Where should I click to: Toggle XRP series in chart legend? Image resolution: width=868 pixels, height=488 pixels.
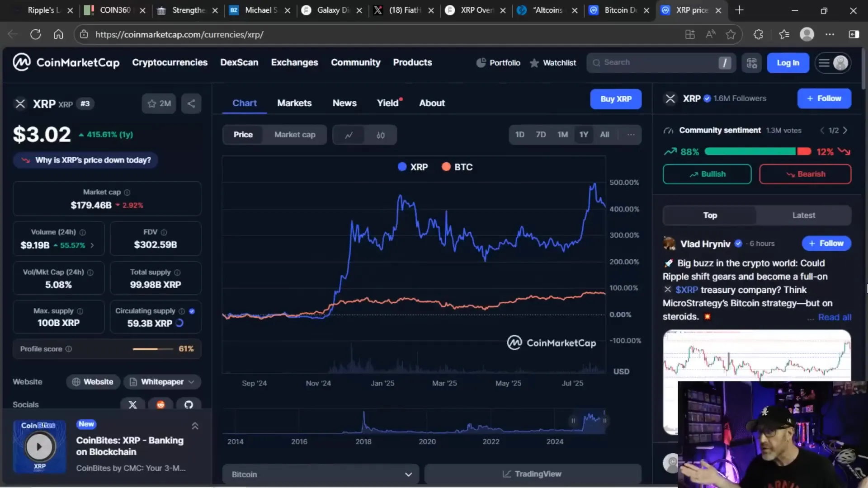tap(413, 167)
